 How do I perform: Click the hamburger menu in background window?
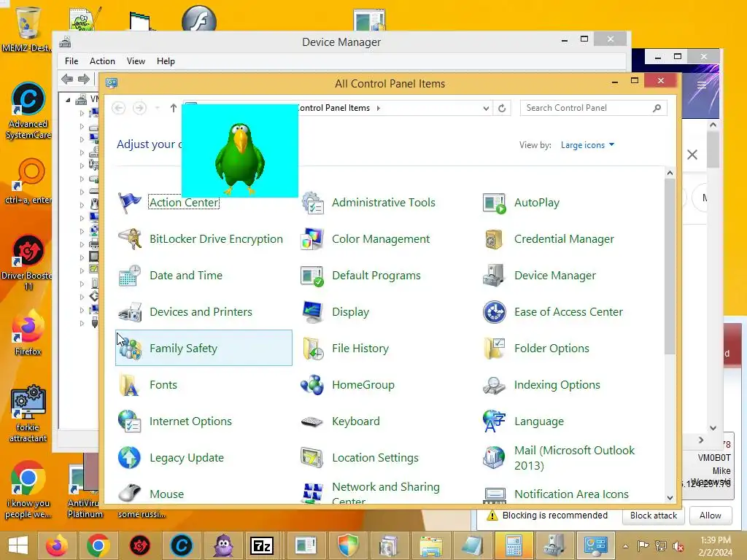pyautogui.click(x=701, y=86)
